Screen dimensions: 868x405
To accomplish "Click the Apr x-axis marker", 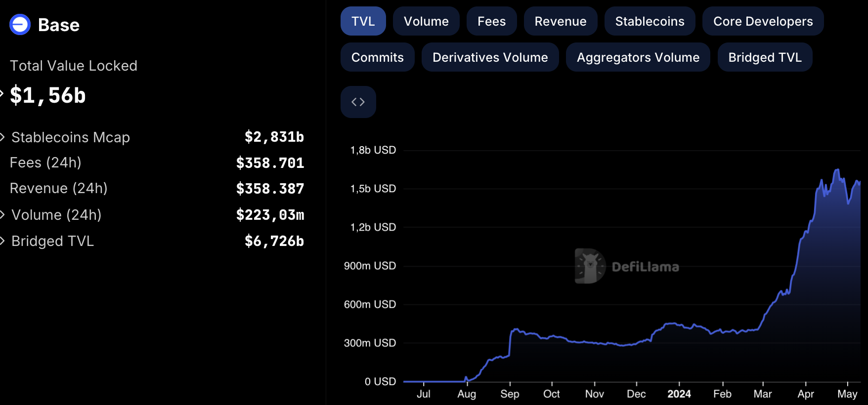I will [x=806, y=394].
